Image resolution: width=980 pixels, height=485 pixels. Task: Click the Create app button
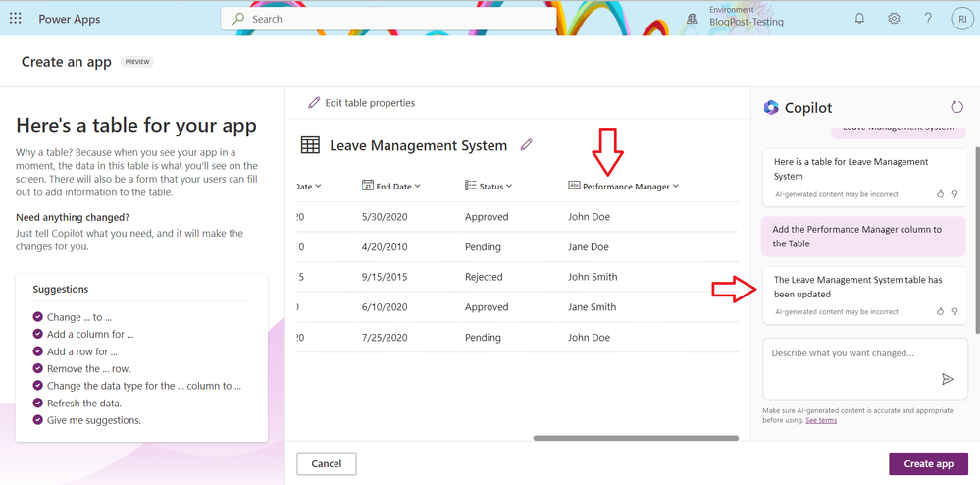pos(928,463)
